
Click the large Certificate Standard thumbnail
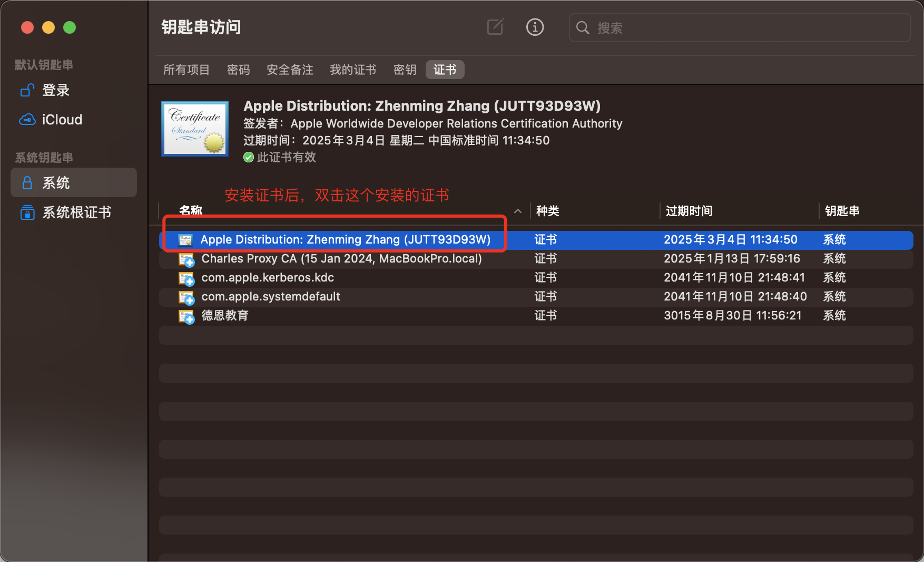[195, 129]
